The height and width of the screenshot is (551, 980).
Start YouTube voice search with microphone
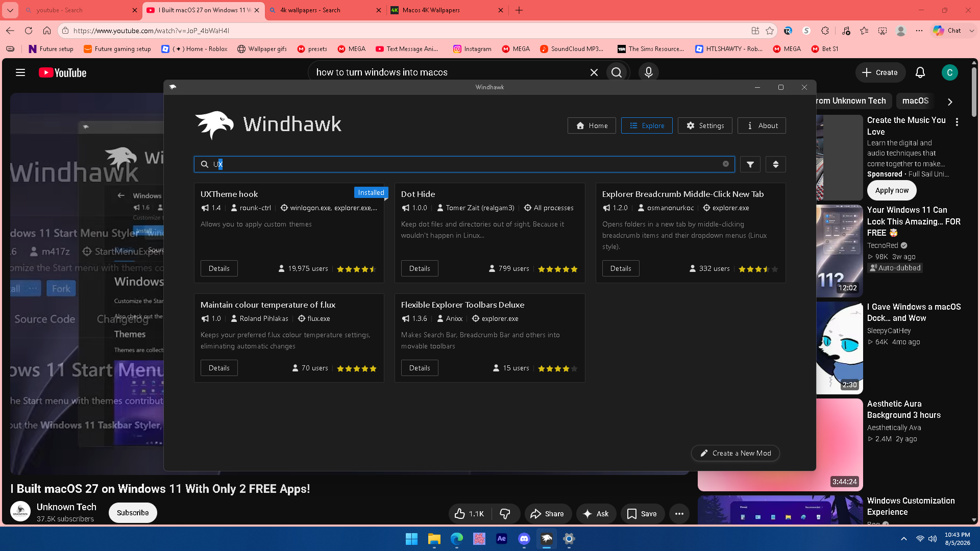pos(649,72)
